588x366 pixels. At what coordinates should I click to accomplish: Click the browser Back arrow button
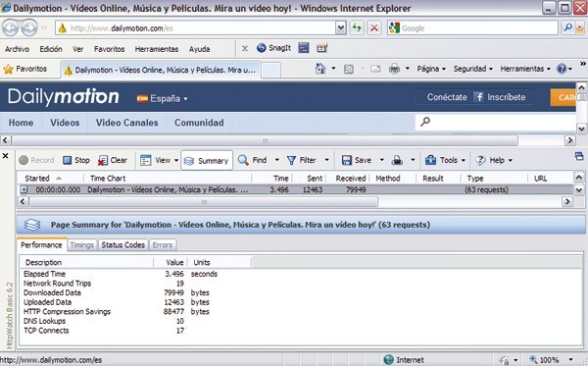click(10, 27)
